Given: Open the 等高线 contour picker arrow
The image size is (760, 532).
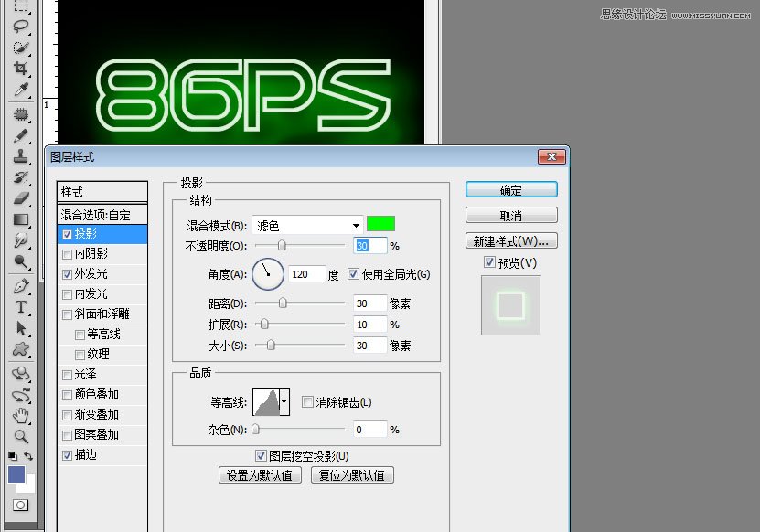Looking at the screenshot, I should 284,401.
